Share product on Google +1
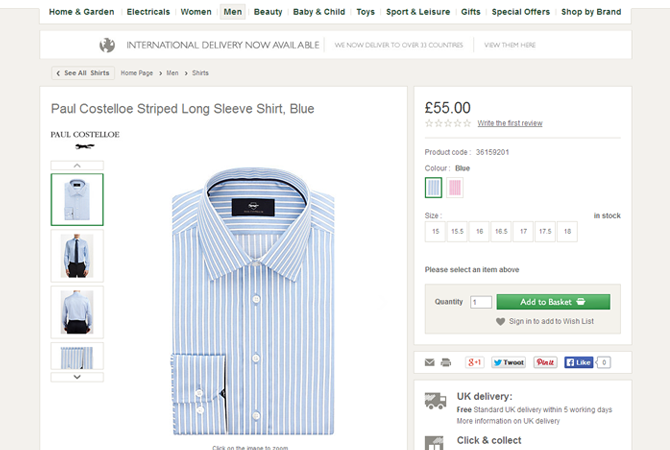Image resolution: width=670 pixels, height=450 pixels. (x=475, y=362)
